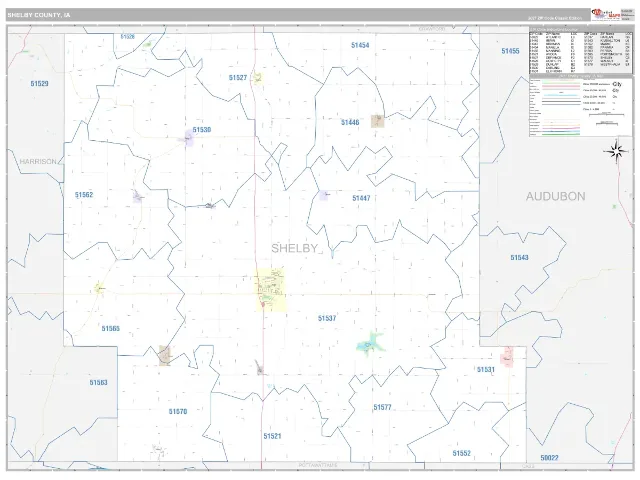640x480 pixels.
Task: Click the SHELBY COUNTY, IA title
Action: (x=39, y=15)
